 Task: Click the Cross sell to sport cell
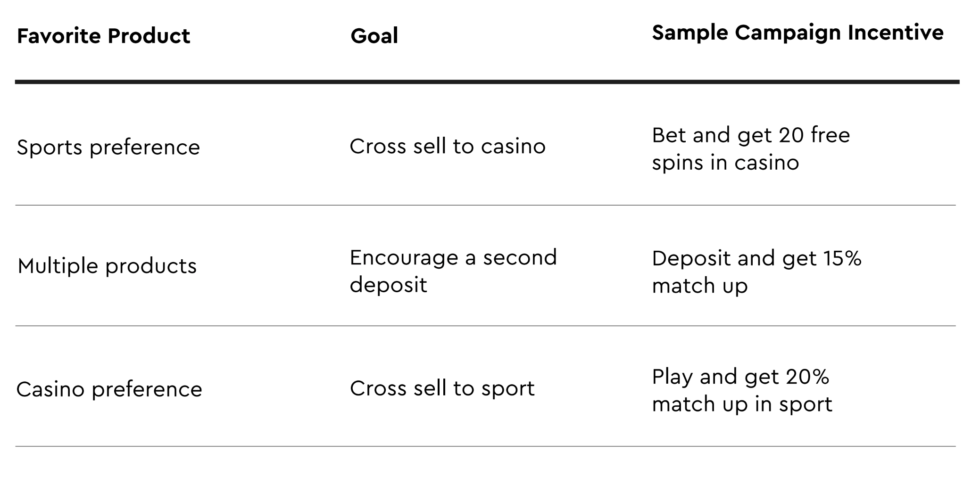(442, 388)
